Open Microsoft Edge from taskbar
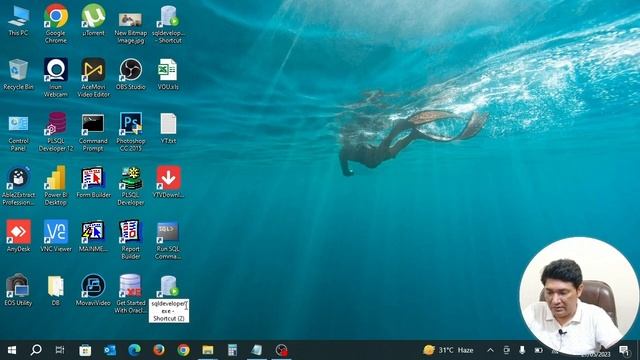640x360 pixels. pos(134,350)
